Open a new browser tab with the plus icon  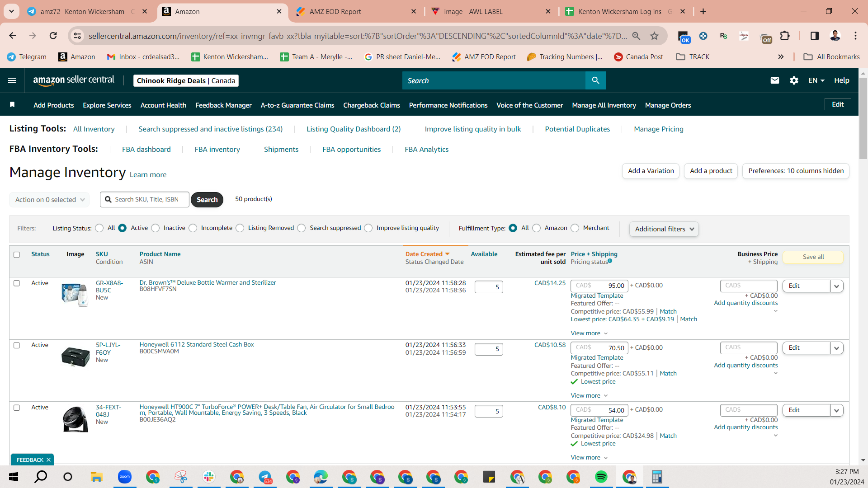[703, 11]
